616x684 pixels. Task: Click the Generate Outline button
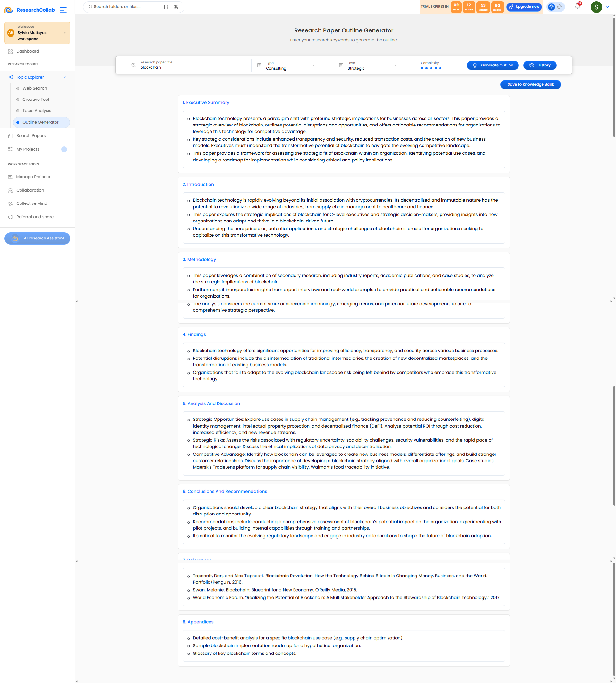(x=492, y=65)
